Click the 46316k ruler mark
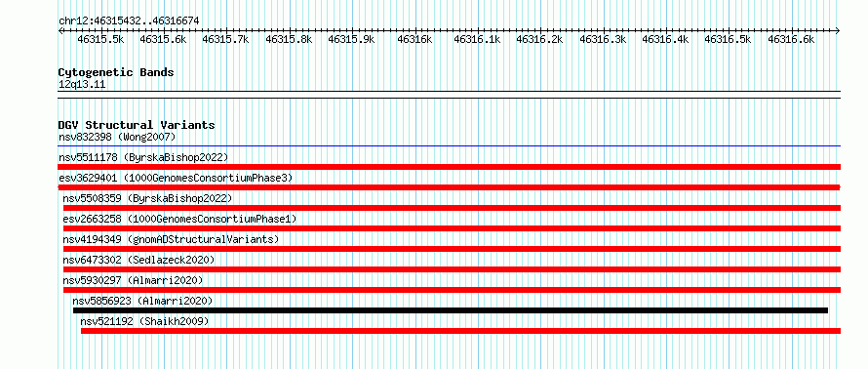 coord(414,39)
